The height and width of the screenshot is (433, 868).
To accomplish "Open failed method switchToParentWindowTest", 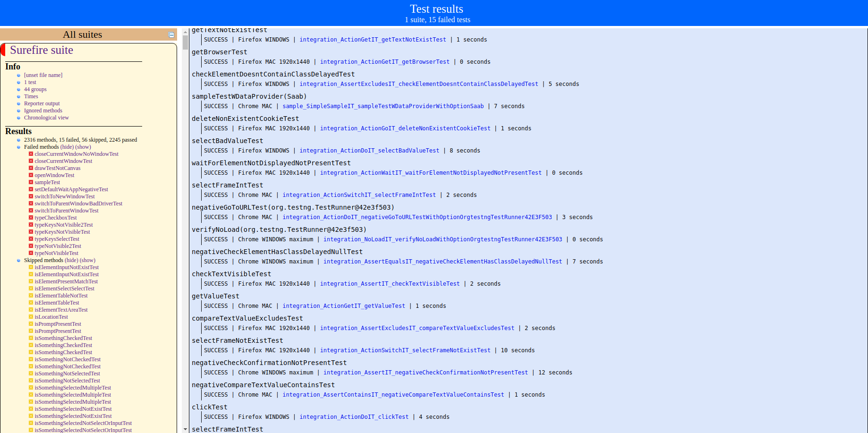I will tap(67, 211).
